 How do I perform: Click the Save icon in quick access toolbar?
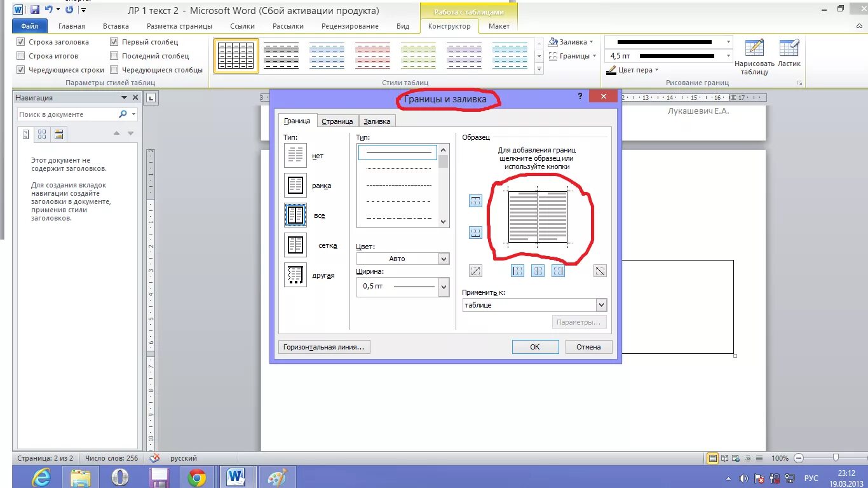(35, 10)
